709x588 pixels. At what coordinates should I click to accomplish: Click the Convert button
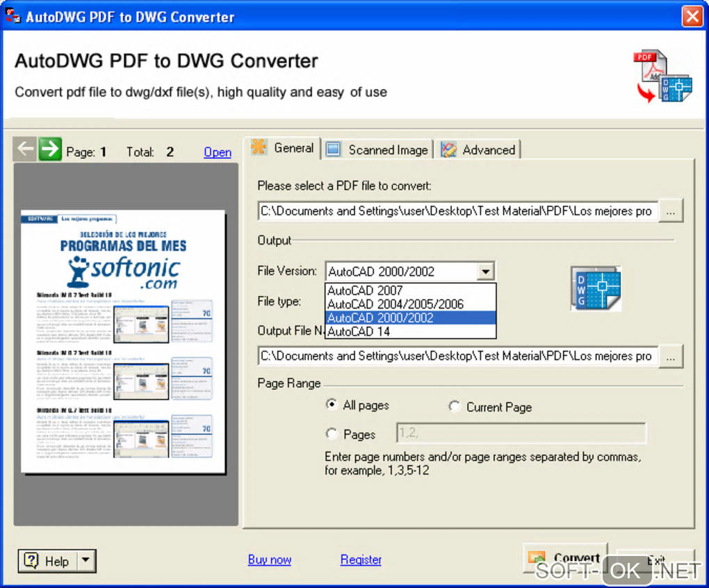[x=565, y=558]
